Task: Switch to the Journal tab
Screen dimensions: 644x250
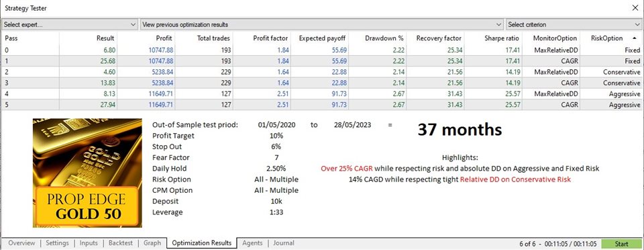Action: click(284, 243)
